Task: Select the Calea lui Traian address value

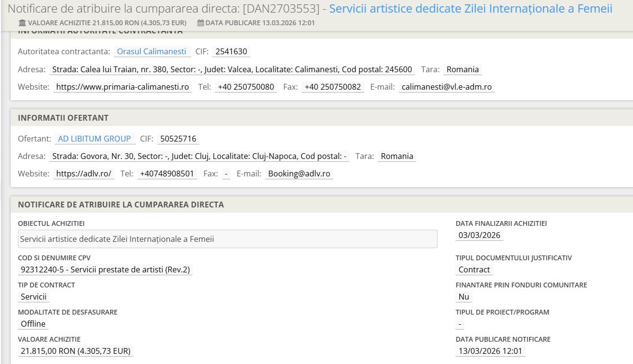Action: [232, 69]
